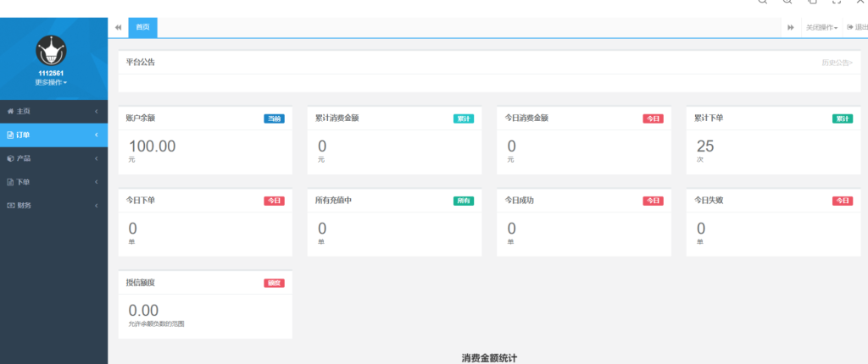Expand the chevron on the 财务 row
Viewport: 868px width, 364px height.
tap(97, 205)
